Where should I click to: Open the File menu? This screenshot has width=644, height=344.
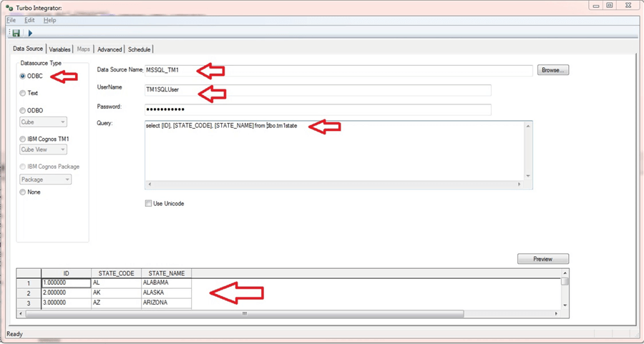pos(11,20)
